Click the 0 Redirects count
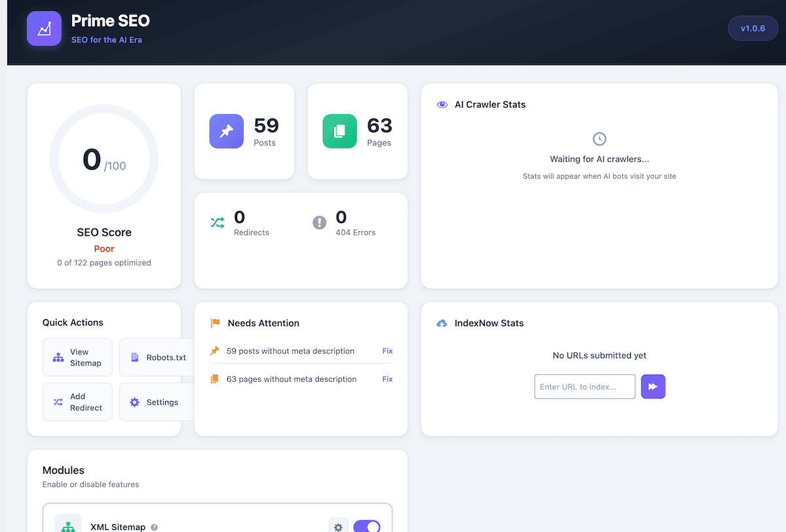The width and height of the screenshot is (786, 532). coord(239,217)
